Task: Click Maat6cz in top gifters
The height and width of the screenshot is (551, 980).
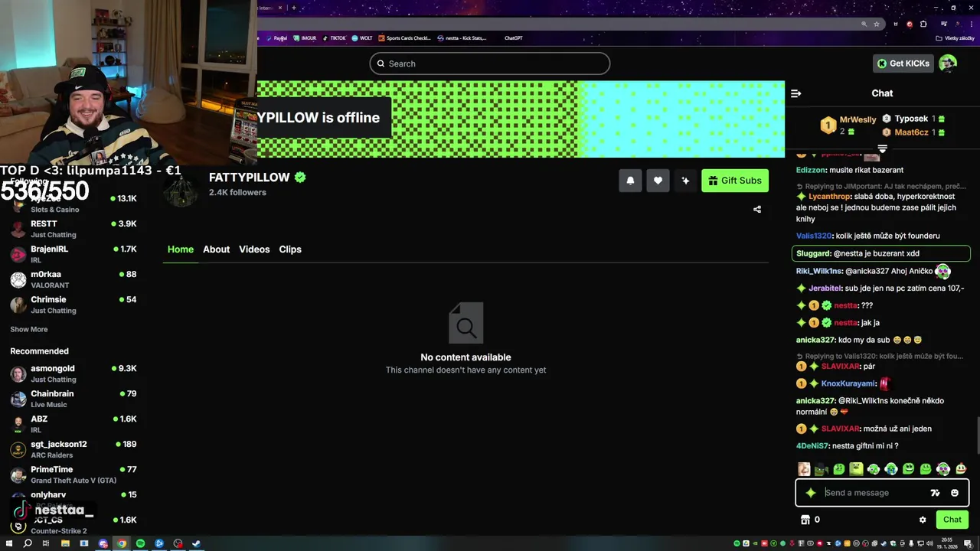Action: [x=911, y=132]
